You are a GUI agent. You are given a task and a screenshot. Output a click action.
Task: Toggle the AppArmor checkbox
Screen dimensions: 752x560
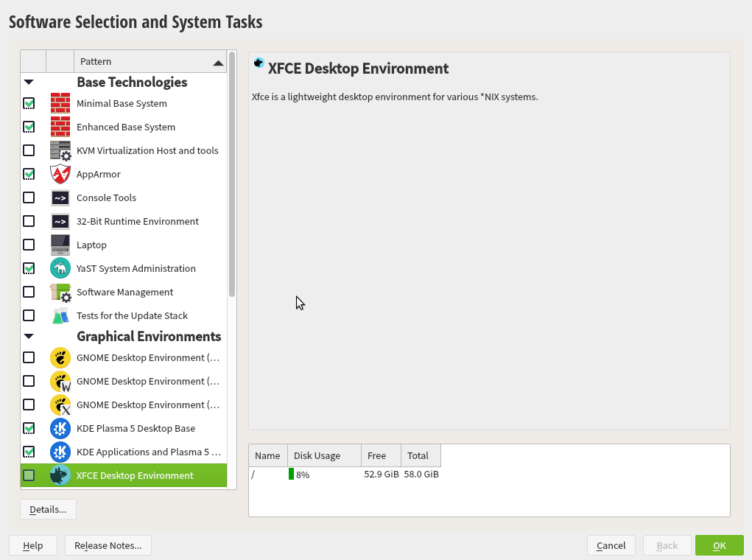point(29,174)
